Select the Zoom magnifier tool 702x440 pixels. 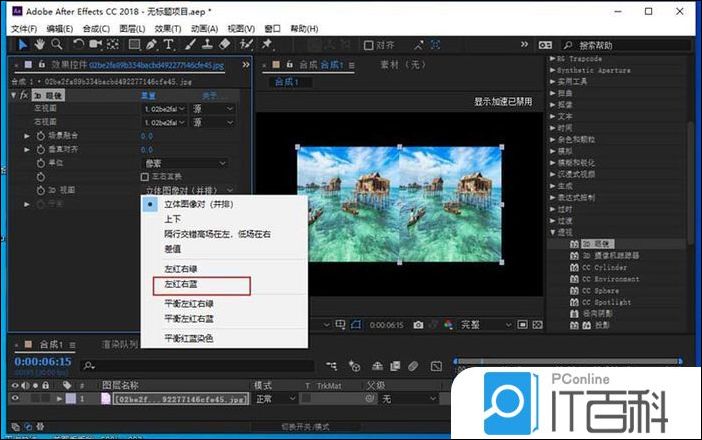click(56, 45)
